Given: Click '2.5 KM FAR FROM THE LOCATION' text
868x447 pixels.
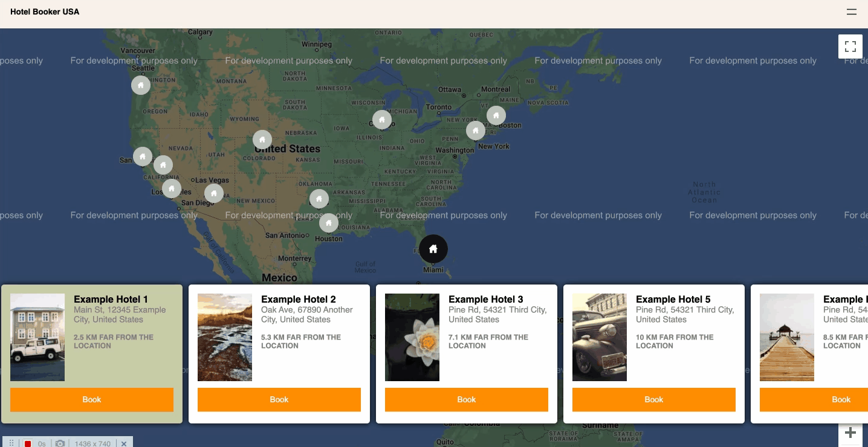Looking at the screenshot, I should [114, 342].
